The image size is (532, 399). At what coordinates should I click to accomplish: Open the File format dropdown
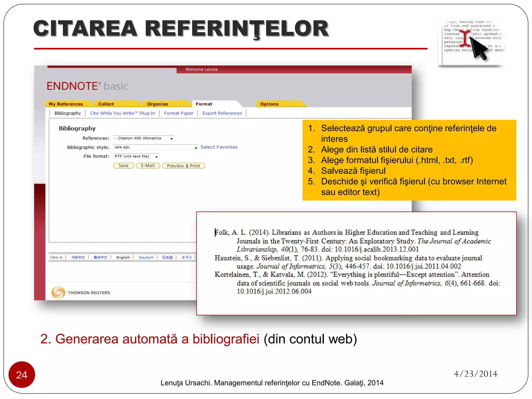(136, 156)
